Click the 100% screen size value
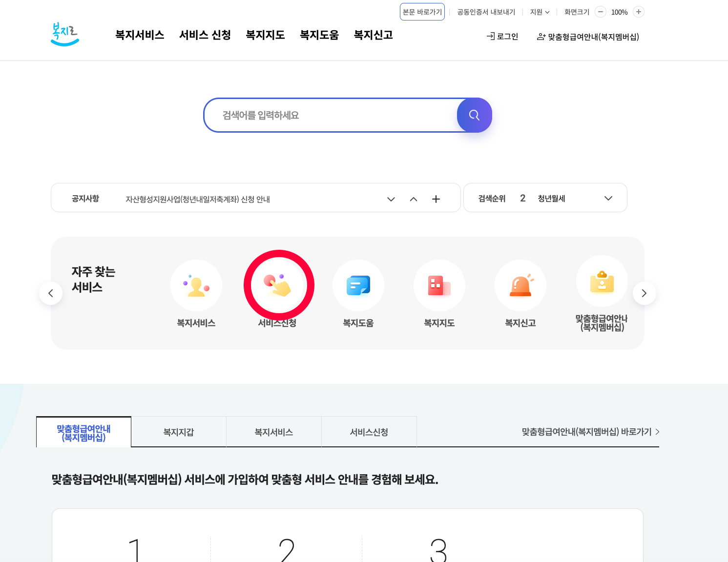The image size is (728, 562). [620, 12]
